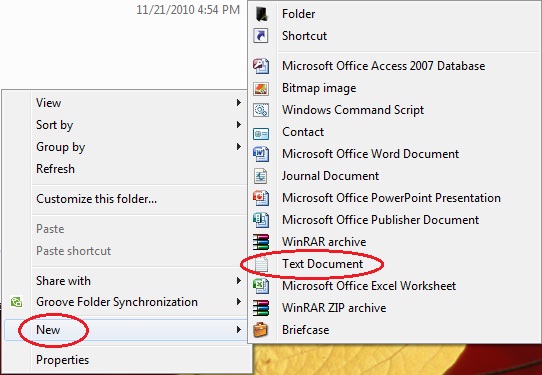
Task: Create a Windows Command Script
Action: coord(353,110)
